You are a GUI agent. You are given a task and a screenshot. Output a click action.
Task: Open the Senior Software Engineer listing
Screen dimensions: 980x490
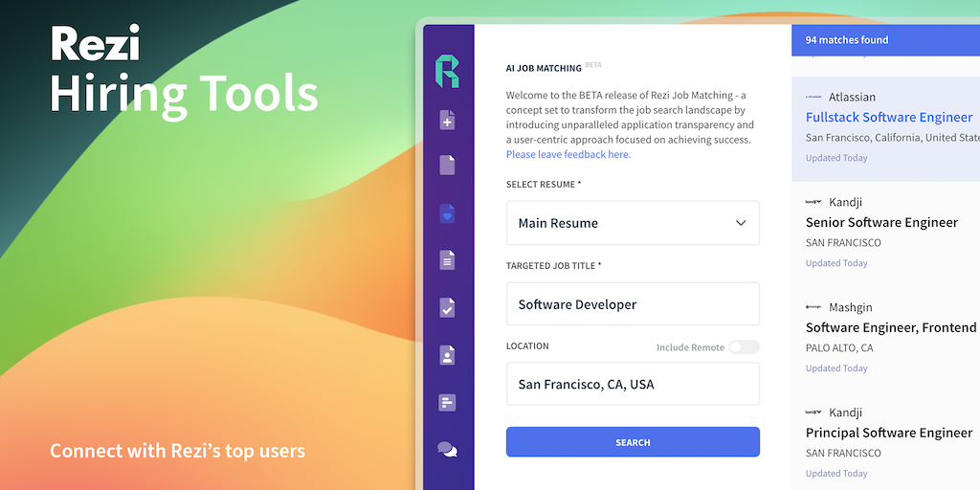pyautogui.click(x=881, y=222)
